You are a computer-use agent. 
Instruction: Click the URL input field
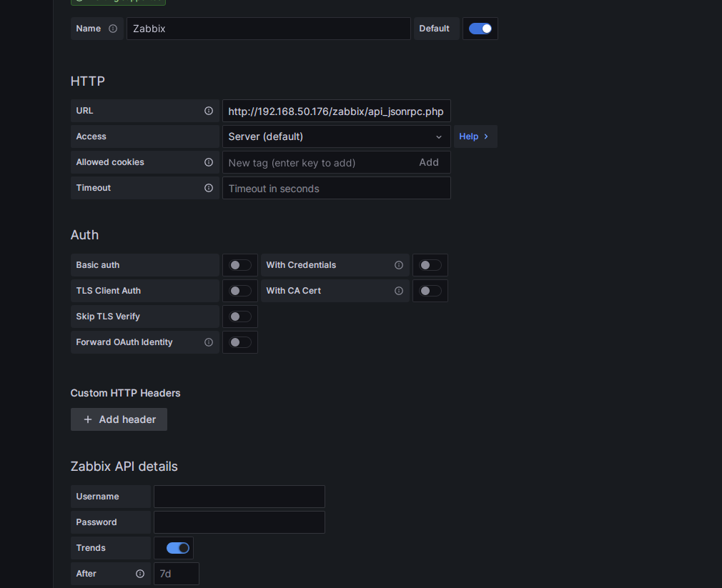(336, 111)
